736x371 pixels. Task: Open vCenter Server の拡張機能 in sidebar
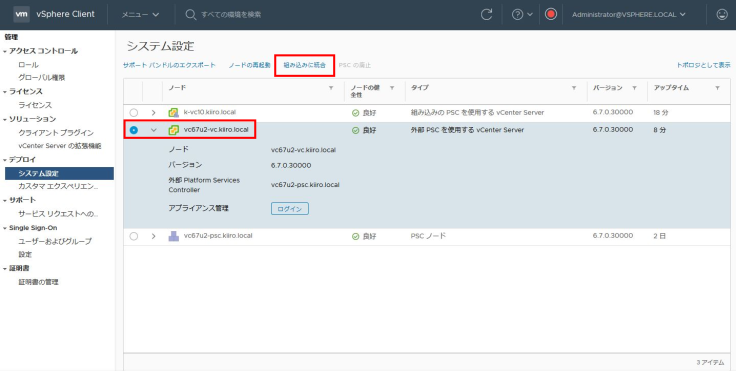click(x=60, y=146)
